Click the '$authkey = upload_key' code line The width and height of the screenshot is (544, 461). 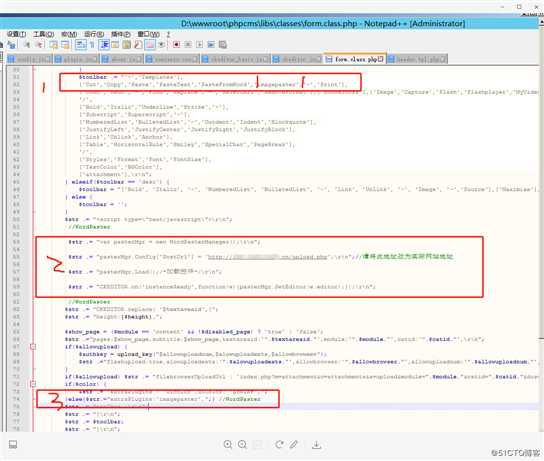pyautogui.click(x=203, y=354)
